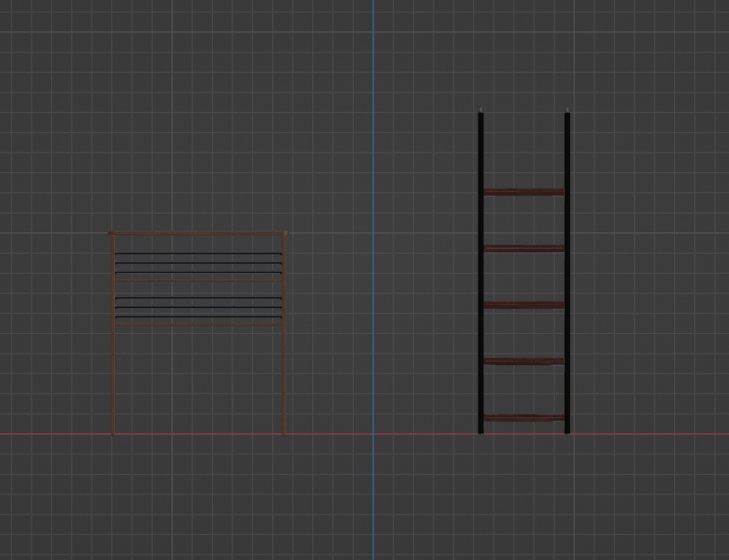Click the top rung of the ladder

pyautogui.click(x=524, y=191)
